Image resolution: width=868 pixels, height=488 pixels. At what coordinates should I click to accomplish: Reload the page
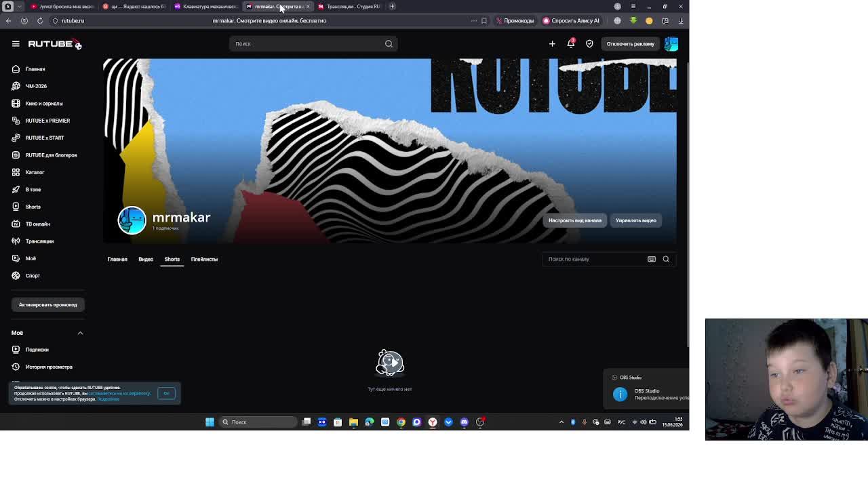click(x=40, y=21)
